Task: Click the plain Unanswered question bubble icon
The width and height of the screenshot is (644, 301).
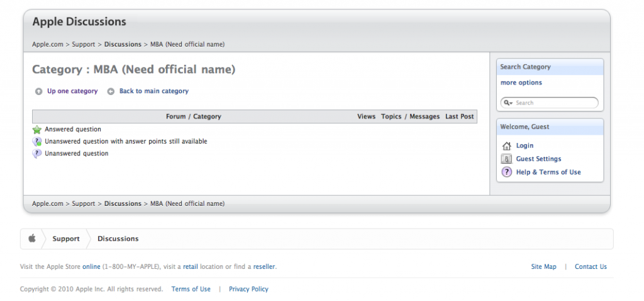Action: tap(37, 154)
